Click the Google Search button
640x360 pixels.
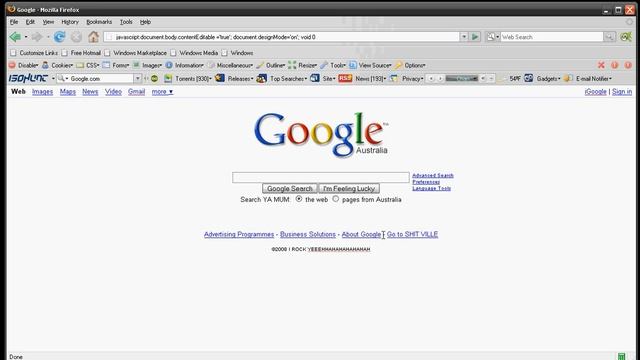tap(290, 189)
